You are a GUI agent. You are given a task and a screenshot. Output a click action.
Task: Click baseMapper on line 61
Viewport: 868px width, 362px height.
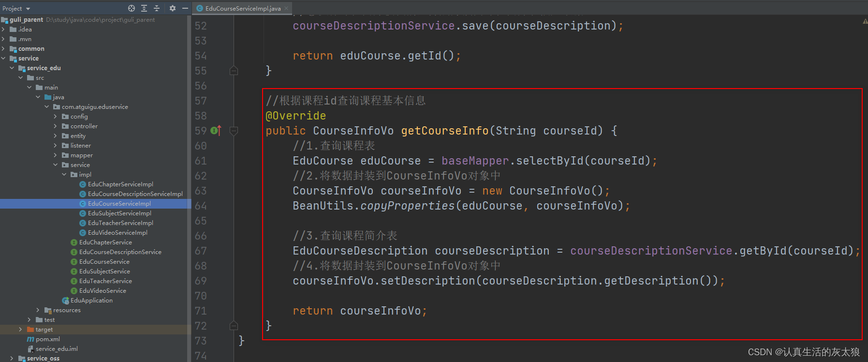[x=475, y=161]
